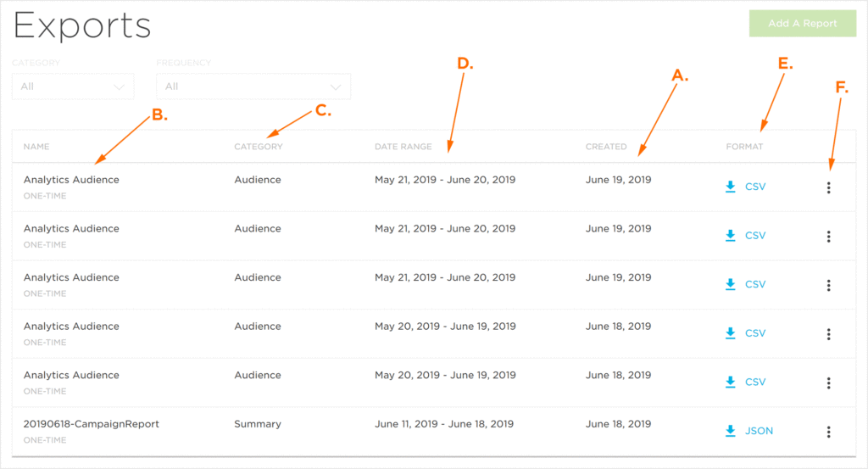
Task: Open the Category filter dropdown
Action: click(73, 87)
